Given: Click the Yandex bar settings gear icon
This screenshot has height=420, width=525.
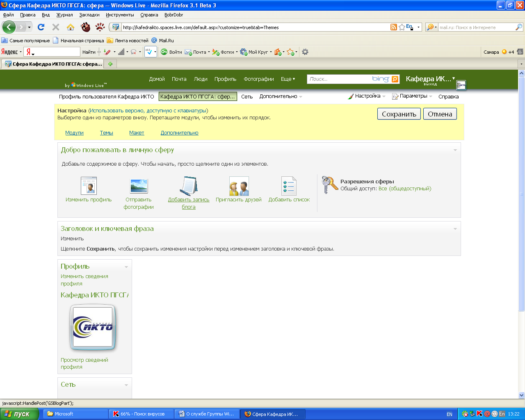Looking at the screenshot, I should click(305, 52).
